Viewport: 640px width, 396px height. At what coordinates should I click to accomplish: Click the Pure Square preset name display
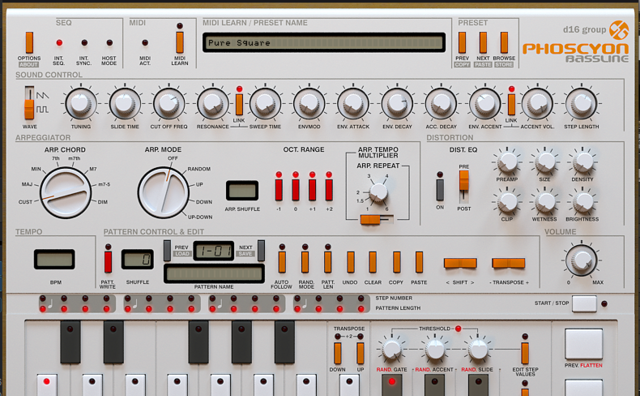point(324,42)
